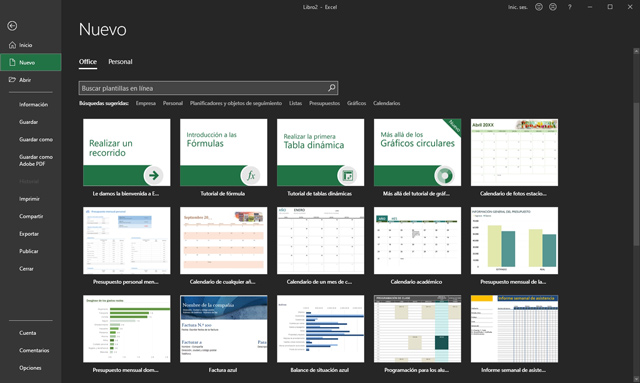This screenshot has height=383, width=640.
Task: Select Nuevo in the sidebar
Action: pyautogui.click(x=31, y=62)
